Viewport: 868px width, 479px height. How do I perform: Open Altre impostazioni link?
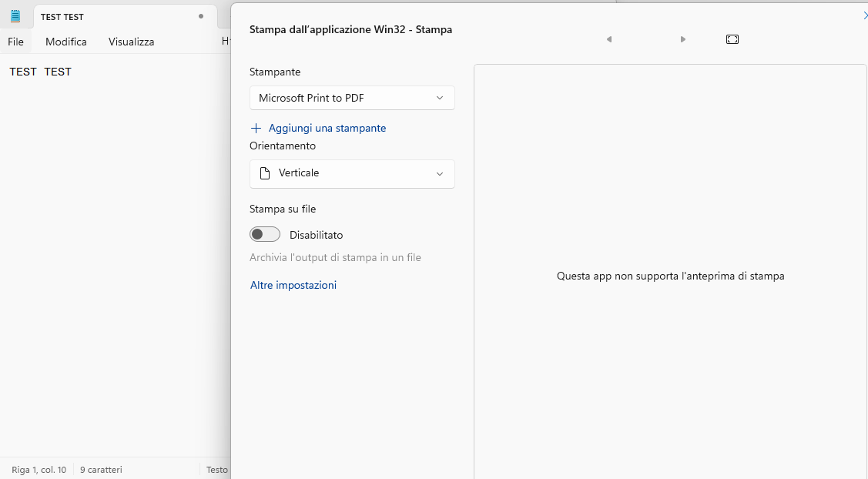click(293, 285)
